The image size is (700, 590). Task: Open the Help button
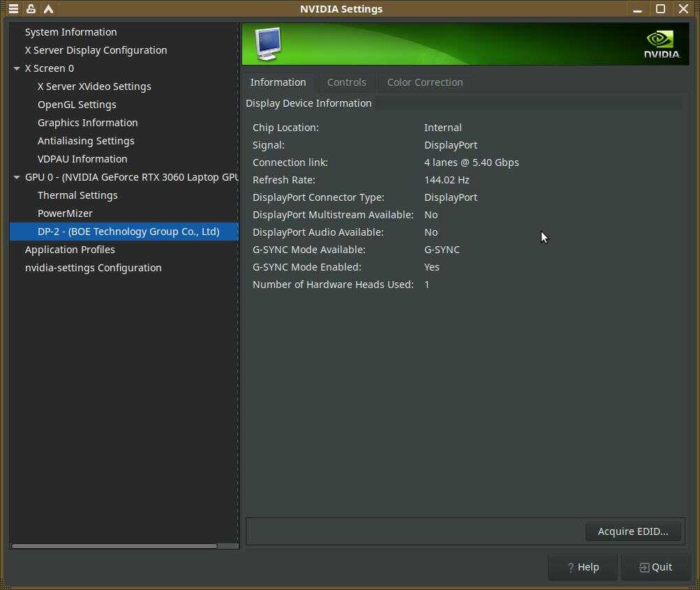583,567
